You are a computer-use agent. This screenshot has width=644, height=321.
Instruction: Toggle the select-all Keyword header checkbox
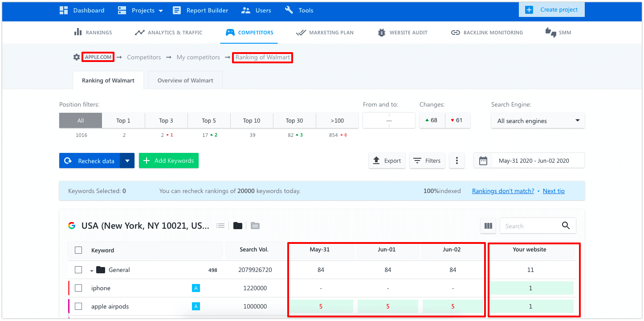78,250
